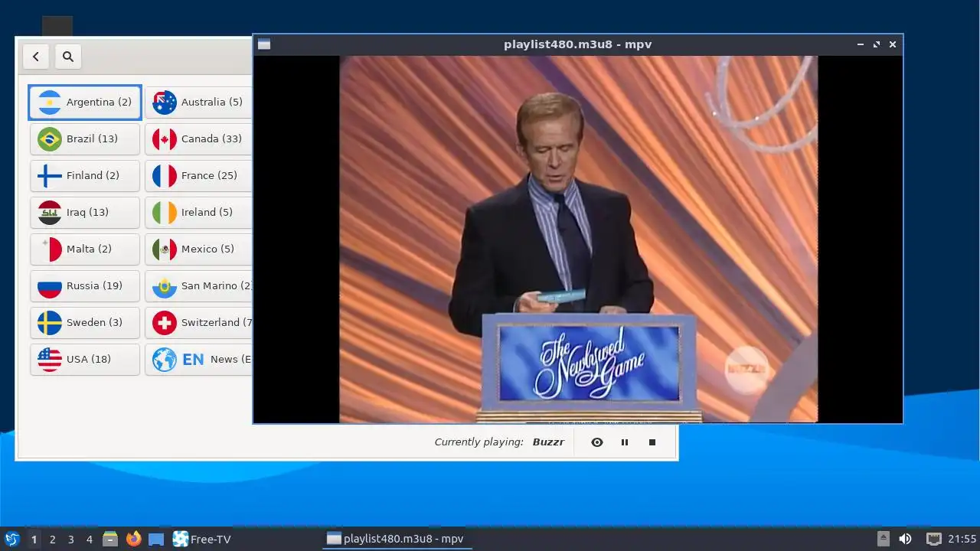
Task: Toggle the eye icon beside Buzzr
Action: click(597, 442)
